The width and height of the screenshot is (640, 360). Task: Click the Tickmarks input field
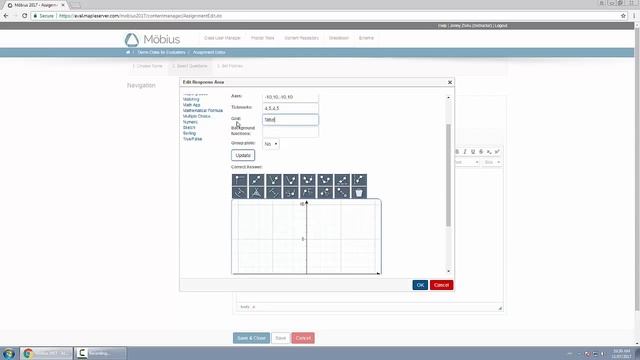[291, 108]
